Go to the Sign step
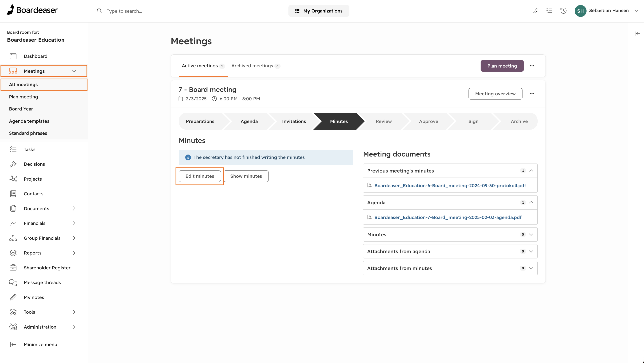Viewport: 644px width, 363px height. [473, 121]
